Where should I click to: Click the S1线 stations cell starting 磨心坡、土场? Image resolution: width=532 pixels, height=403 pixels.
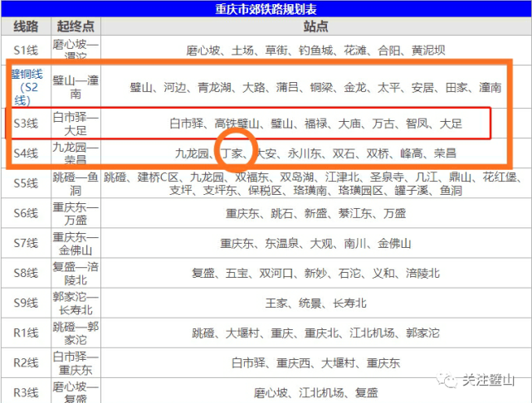coord(315,50)
